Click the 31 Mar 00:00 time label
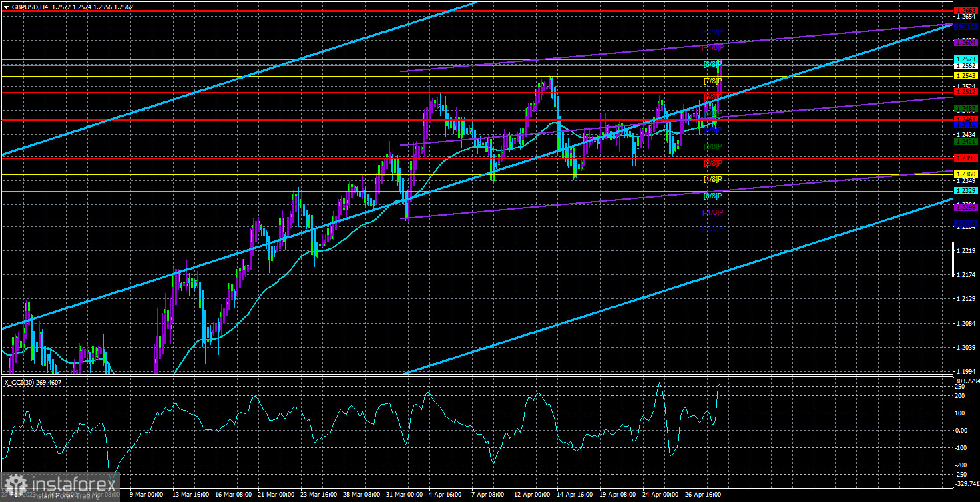The width and height of the screenshot is (980, 502). click(405, 495)
